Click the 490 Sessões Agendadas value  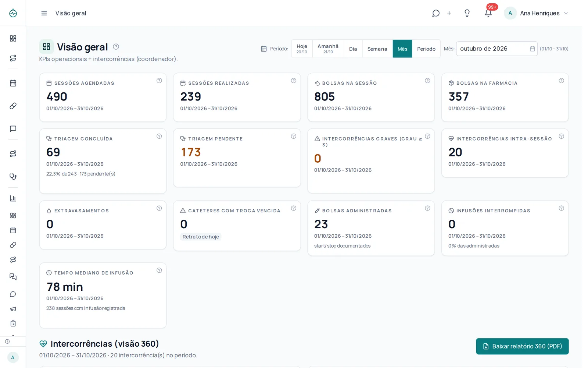pyautogui.click(x=57, y=96)
